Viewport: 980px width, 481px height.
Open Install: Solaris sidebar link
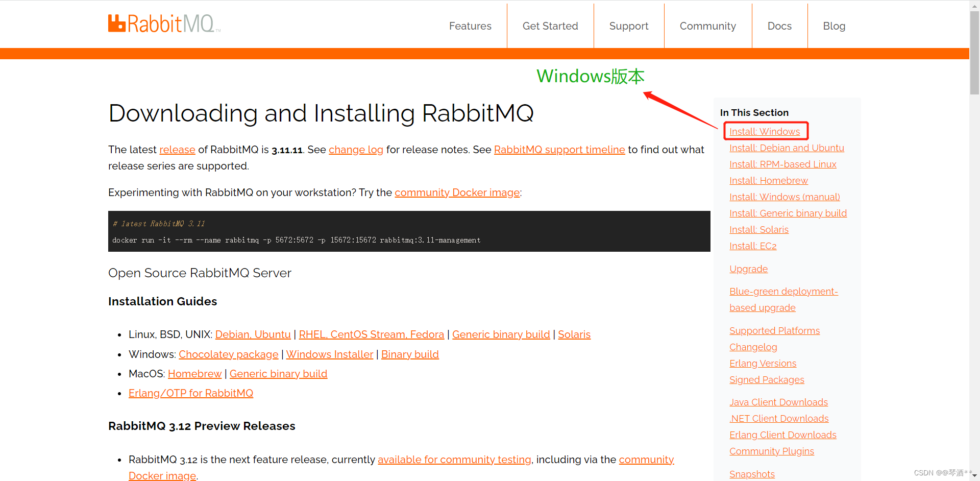click(759, 230)
